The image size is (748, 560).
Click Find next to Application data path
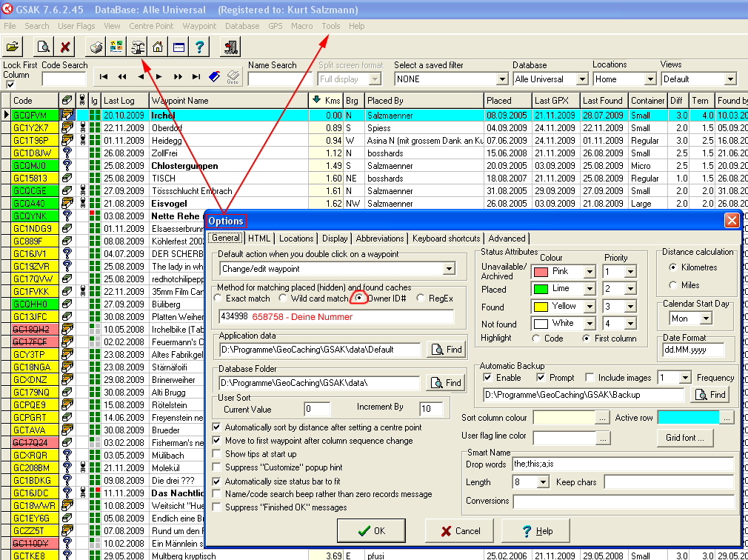click(447, 350)
